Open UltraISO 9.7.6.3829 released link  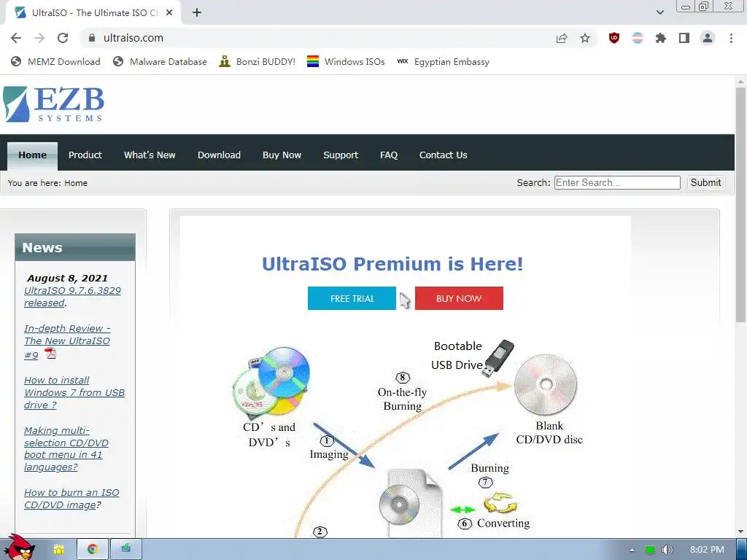(72, 297)
